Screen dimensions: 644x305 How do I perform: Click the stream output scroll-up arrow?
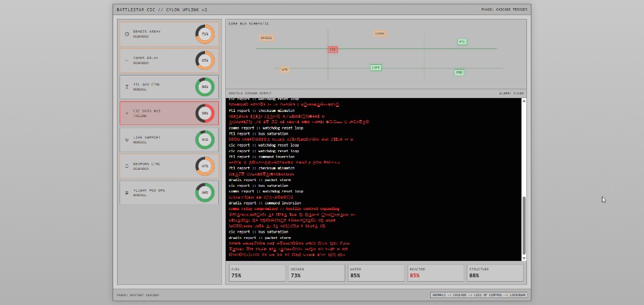coord(524,101)
